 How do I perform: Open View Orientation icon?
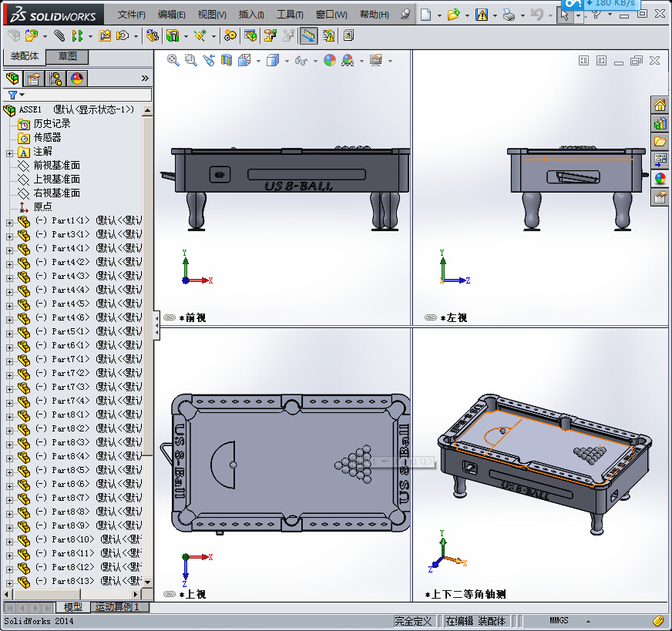click(244, 60)
